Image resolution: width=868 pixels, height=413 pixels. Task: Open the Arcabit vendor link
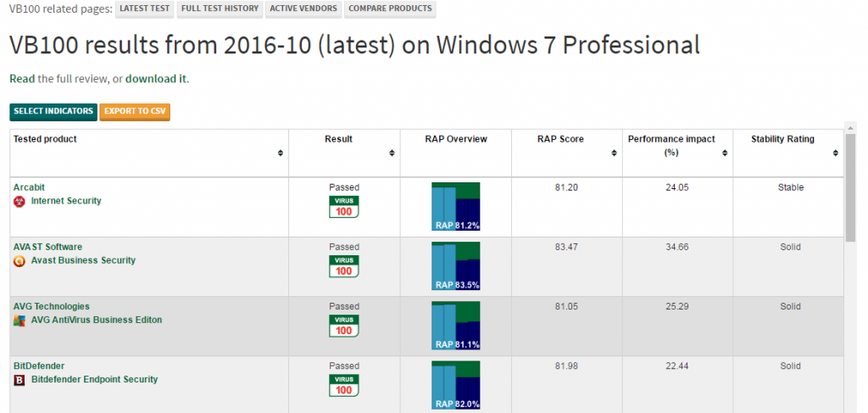pos(29,187)
